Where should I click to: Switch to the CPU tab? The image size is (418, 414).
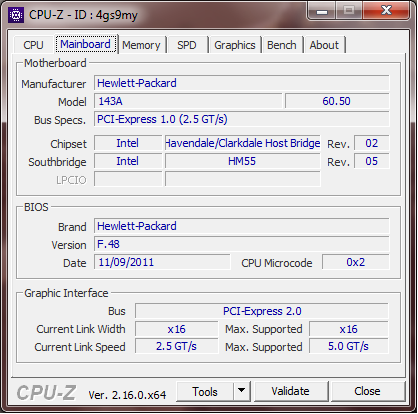[33, 45]
